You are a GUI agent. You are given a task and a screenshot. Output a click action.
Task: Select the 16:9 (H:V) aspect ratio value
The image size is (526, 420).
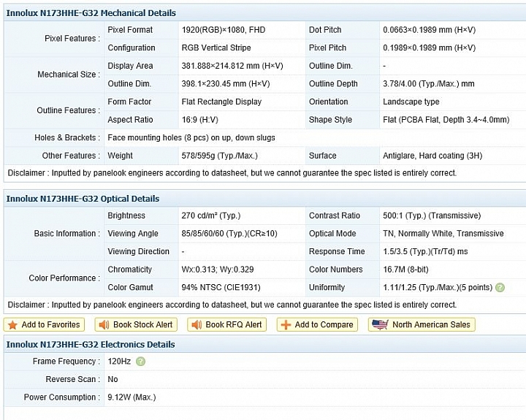point(199,120)
